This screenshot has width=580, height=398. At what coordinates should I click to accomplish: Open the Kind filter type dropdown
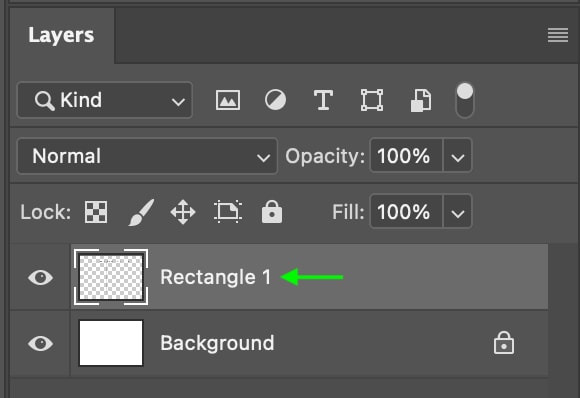(x=105, y=100)
